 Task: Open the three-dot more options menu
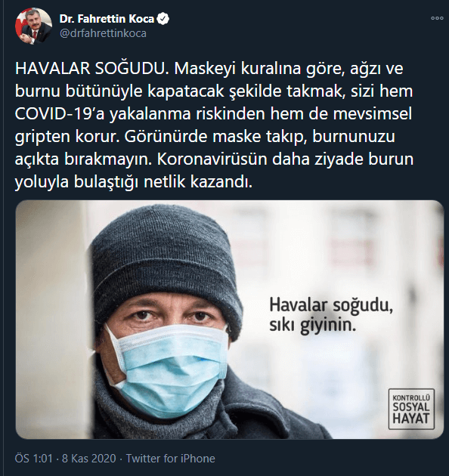pyautogui.click(x=437, y=18)
